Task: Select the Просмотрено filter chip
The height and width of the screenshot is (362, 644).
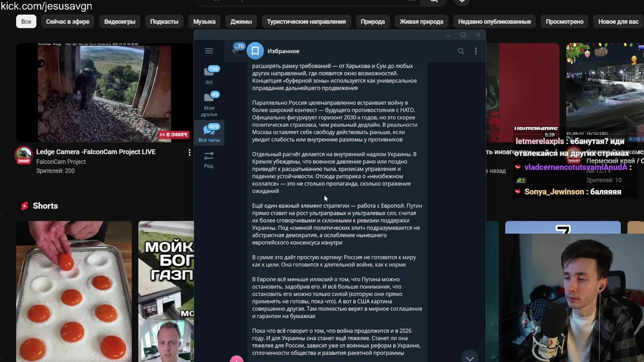Action: tap(565, 22)
